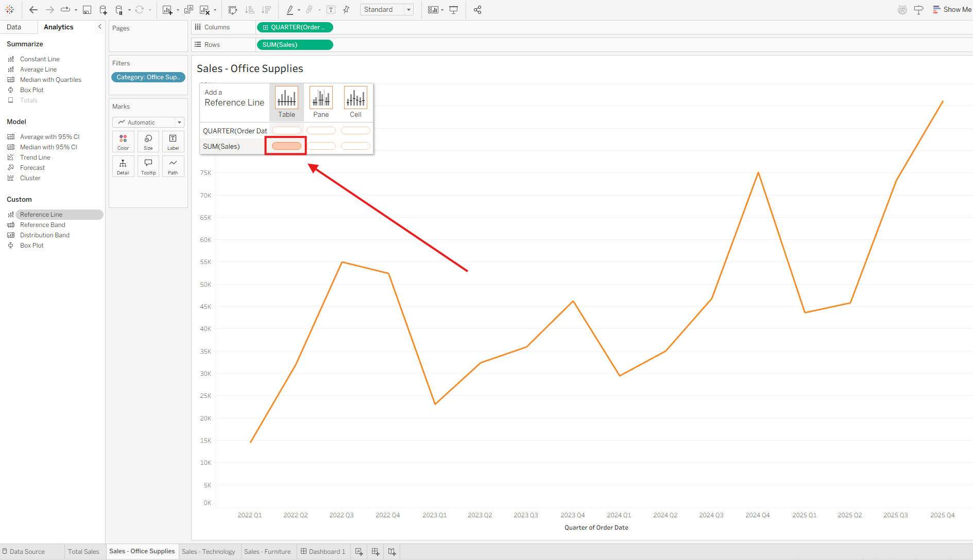
Task: Collapse the side pane with the chevron
Action: click(x=100, y=27)
